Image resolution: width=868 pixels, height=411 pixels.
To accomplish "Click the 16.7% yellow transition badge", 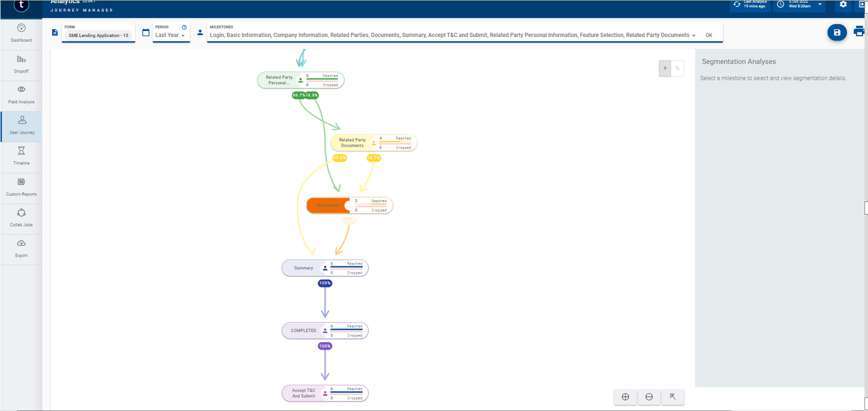I will (373, 158).
